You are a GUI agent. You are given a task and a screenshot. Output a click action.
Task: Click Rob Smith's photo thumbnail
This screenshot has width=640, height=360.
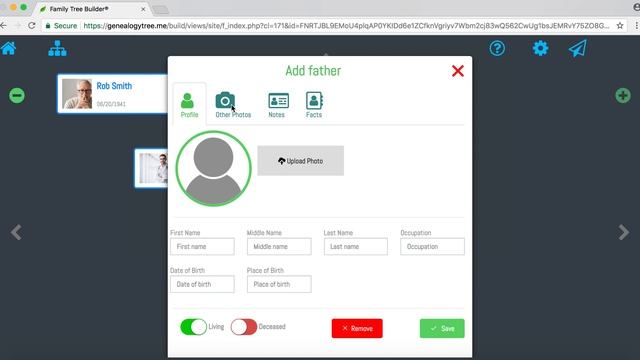[x=77, y=94]
